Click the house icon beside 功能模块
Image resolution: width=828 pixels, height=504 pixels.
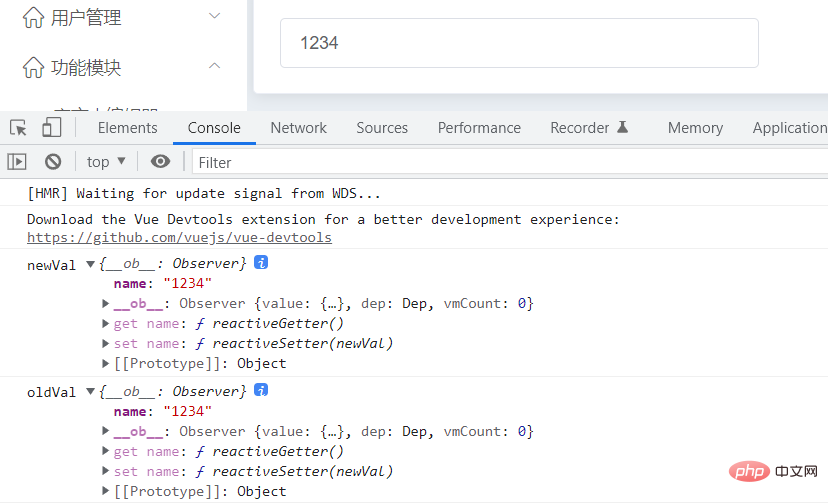coord(33,68)
